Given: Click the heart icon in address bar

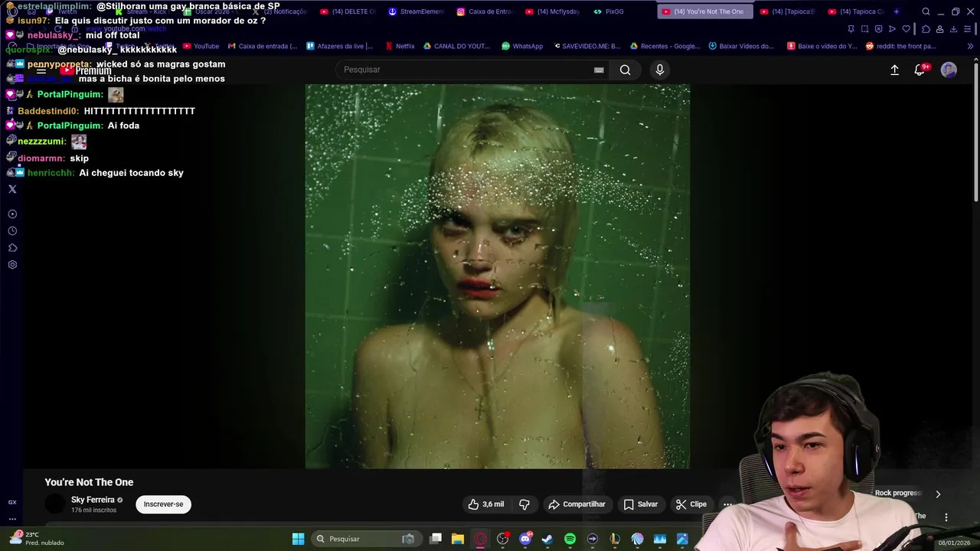Looking at the screenshot, I should (x=906, y=29).
